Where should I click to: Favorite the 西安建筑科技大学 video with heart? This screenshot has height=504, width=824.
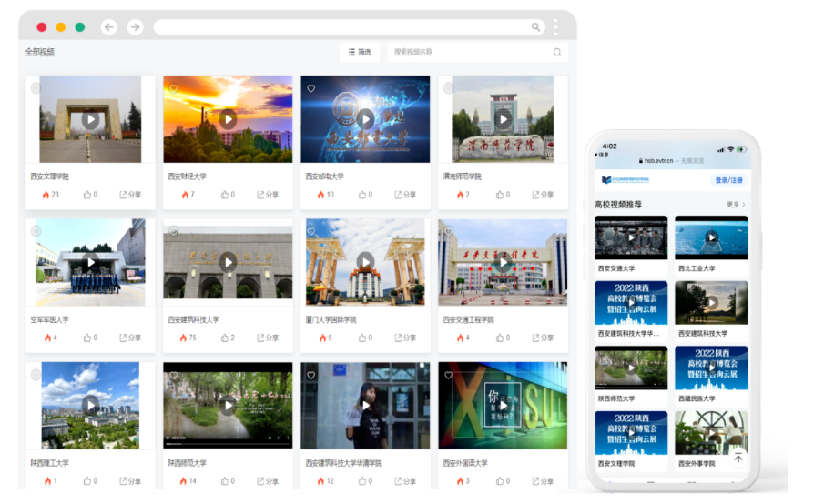173,231
